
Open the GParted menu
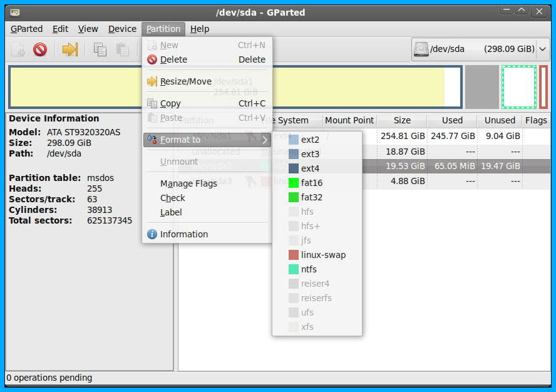[26, 29]
